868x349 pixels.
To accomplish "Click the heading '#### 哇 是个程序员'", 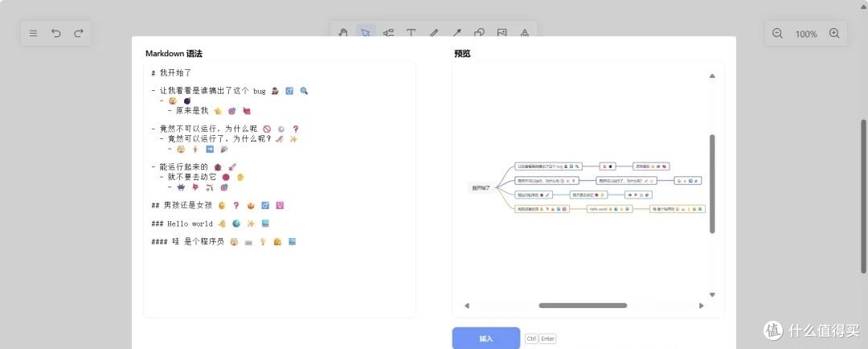I will [223, 241].
